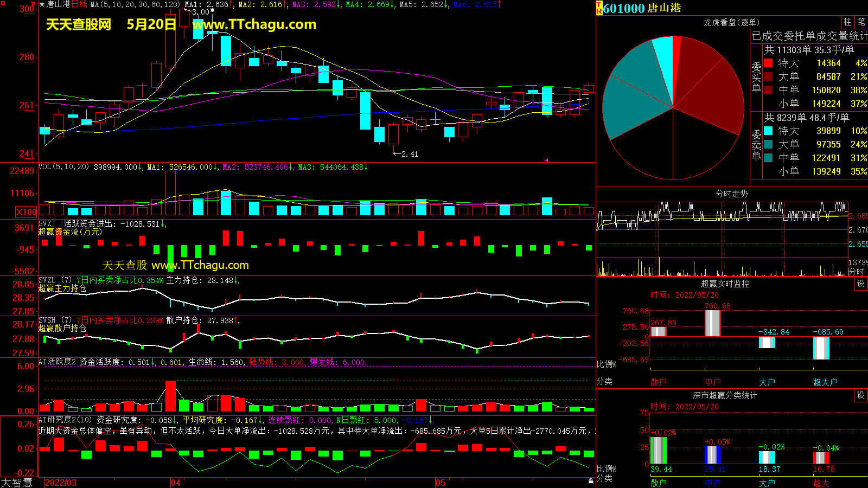Click the red icons at chart top-left corner
Image resolution: width=868 pixels, height=488 pixels.
click(33, 4)
